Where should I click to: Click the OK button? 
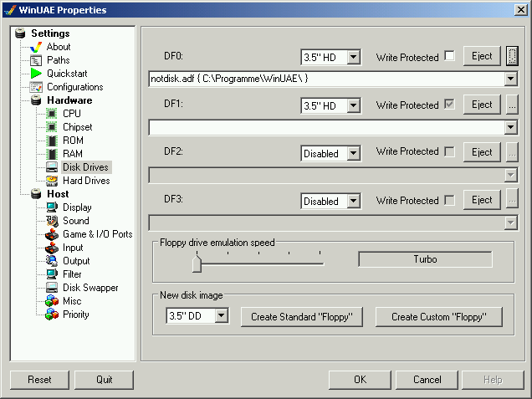click(360, 380)
